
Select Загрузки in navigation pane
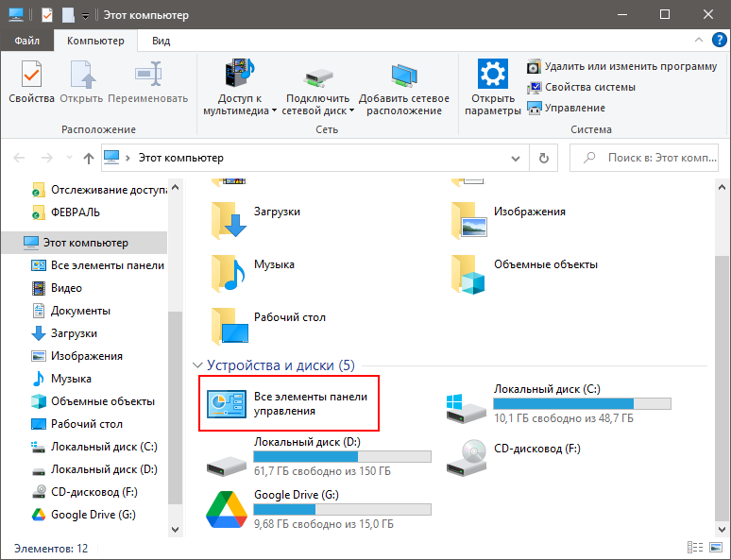pos(64,333)
